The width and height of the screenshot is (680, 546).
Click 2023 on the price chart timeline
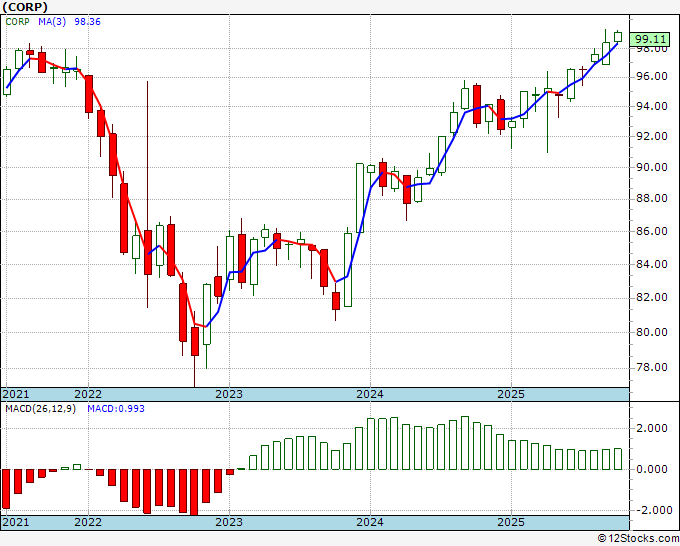[x=229, y=394]
